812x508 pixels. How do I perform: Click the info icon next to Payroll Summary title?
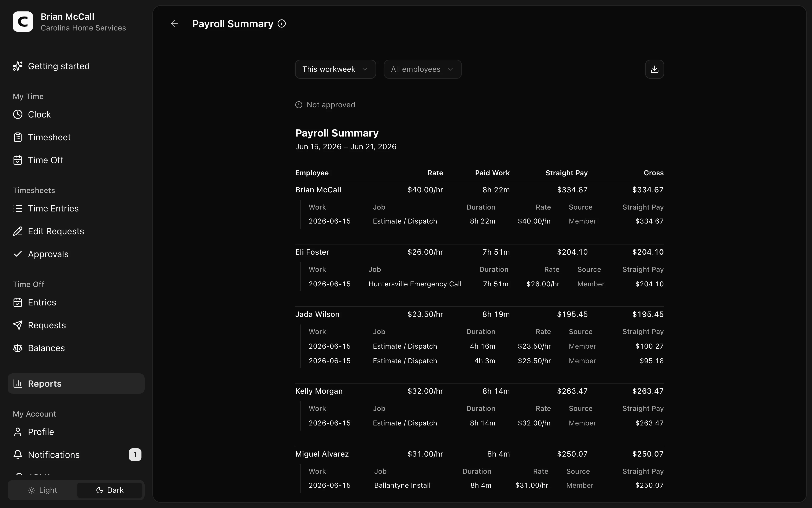point(282,23)
